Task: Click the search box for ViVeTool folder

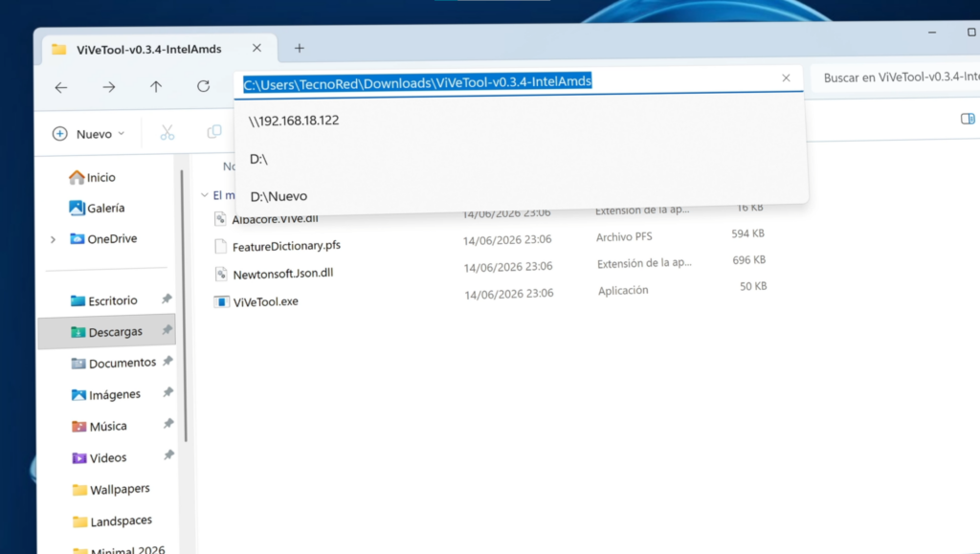Action: (898, 78)
